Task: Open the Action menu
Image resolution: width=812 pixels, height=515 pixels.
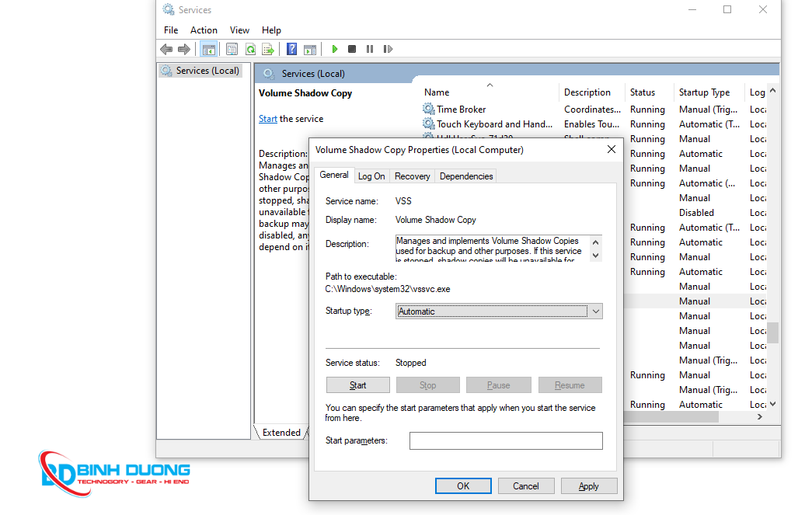Action: tap(204, 30)
